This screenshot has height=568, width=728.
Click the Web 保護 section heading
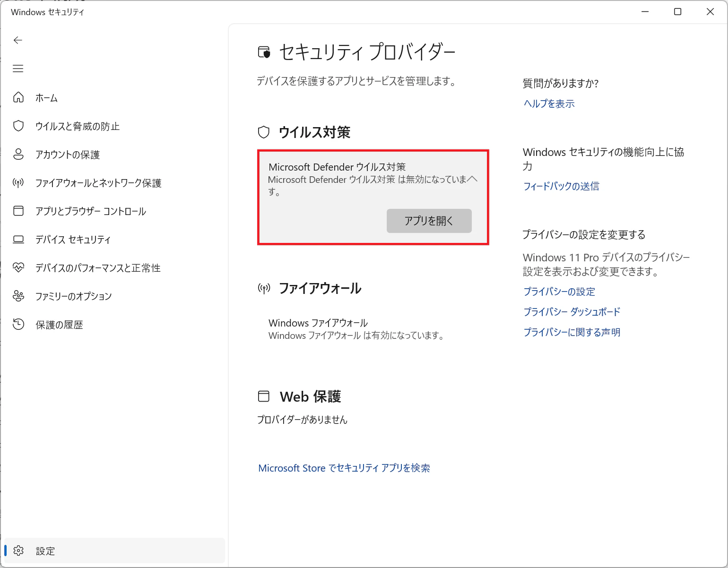tap(310, 396)
